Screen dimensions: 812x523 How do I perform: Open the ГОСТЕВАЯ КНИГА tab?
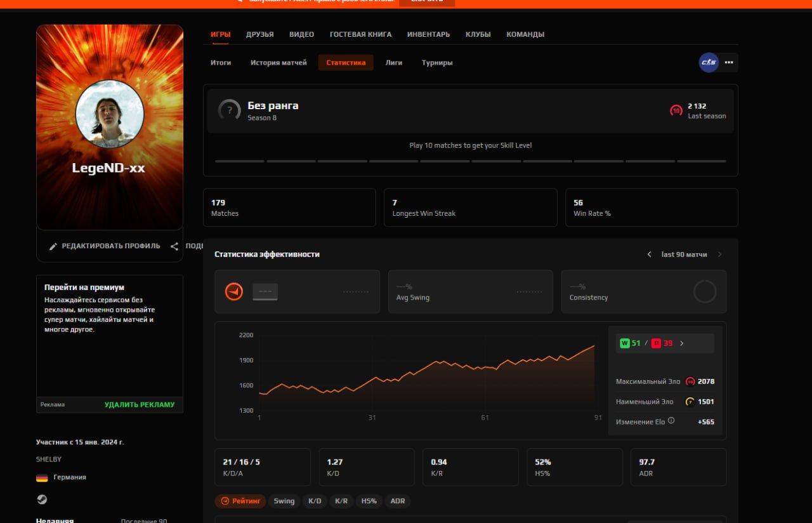click(360, 34)
